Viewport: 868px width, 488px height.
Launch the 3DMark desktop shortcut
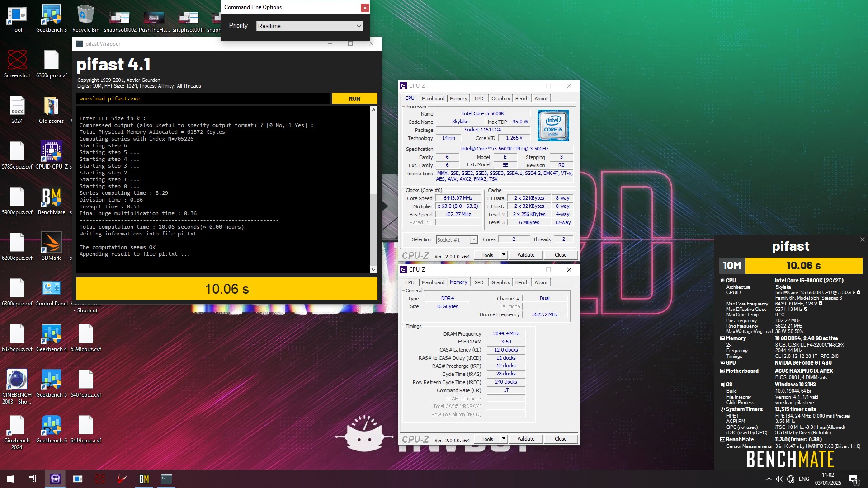point(52,247)
